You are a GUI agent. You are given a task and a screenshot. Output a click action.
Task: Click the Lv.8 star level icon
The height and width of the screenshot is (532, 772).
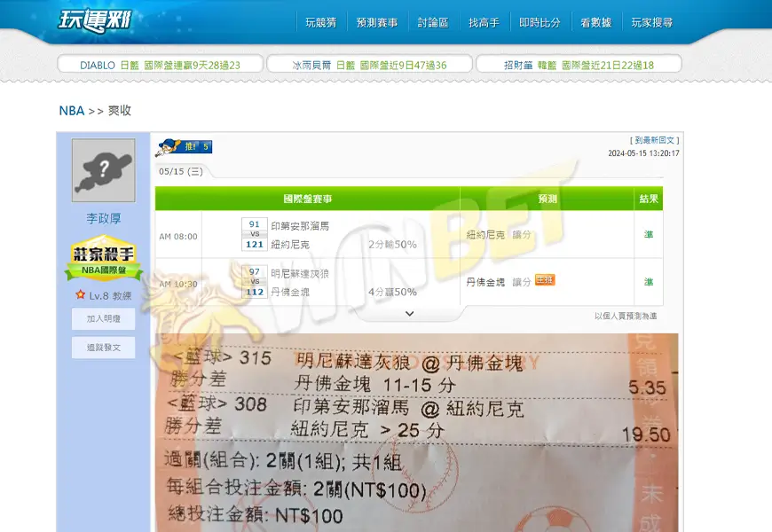pyautogui.click(x=80, y=295)
